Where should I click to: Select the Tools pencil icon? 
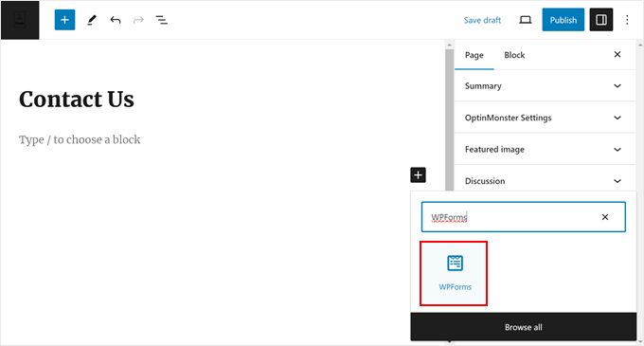point(92,20)
